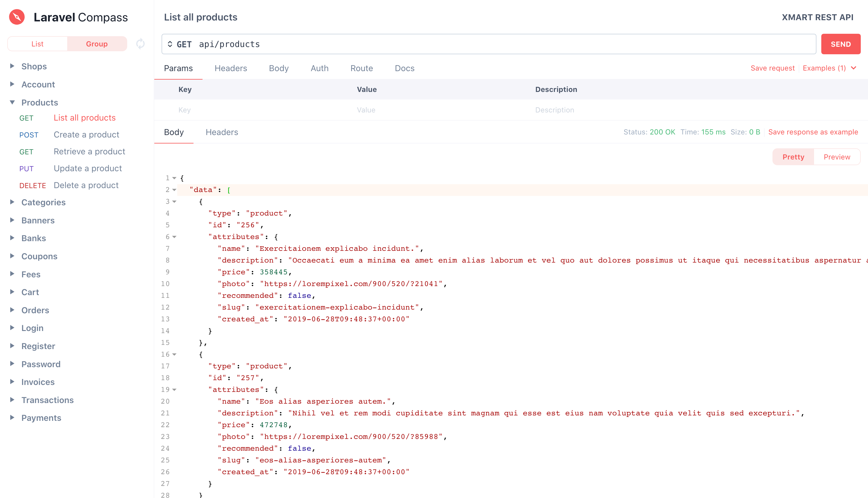868x498 pixels.
Task: Click the Laravel Compass logo icon
Action: click(16, 17)
